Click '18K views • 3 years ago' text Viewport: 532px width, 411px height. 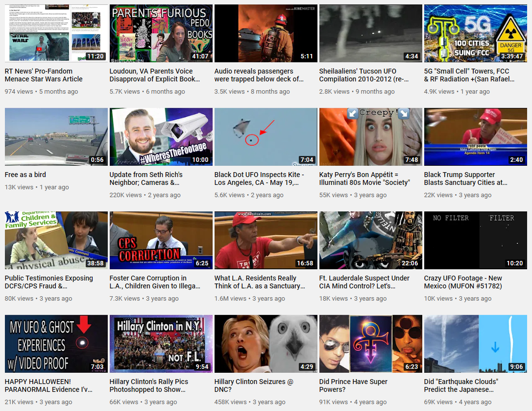pyautogui.click(x=353, y=299)
